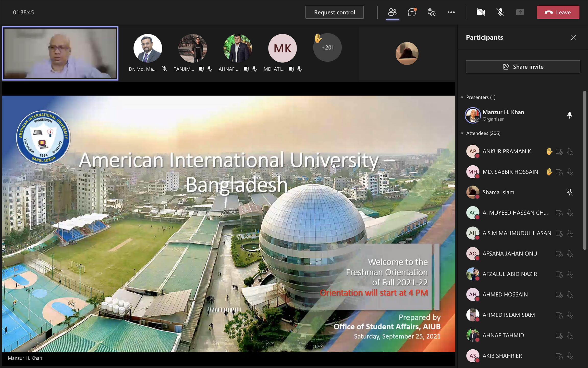Image resolution: width=588 pixels, height=368 pixels.
Task: Open the conversation chat icon
Action: coord(412,12)
